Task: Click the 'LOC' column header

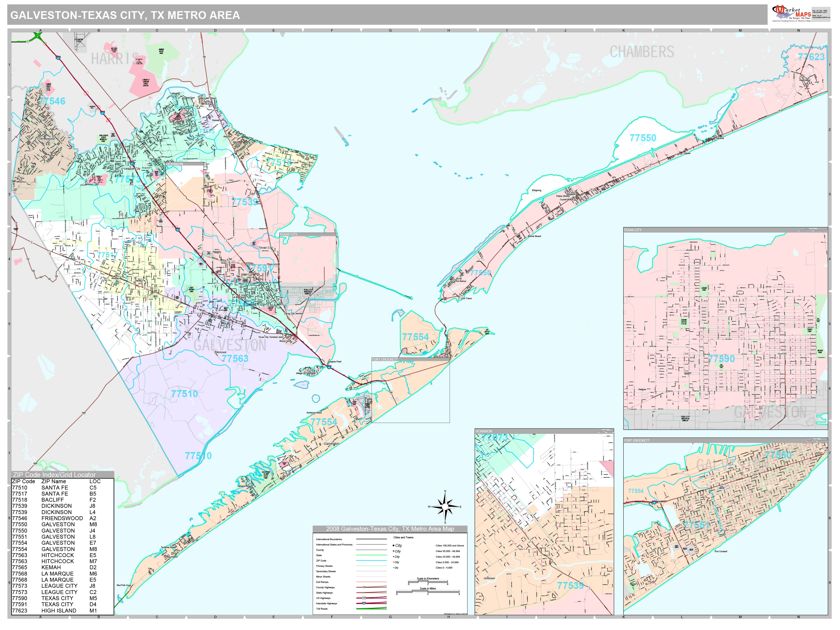Action: tap(95, 481)
